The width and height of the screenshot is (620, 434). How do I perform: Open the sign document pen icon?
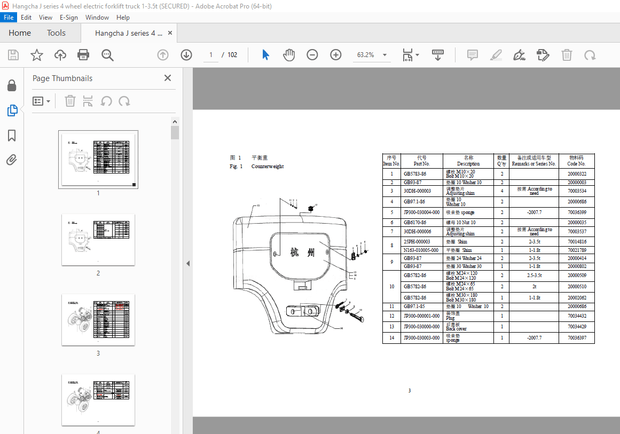519,55
